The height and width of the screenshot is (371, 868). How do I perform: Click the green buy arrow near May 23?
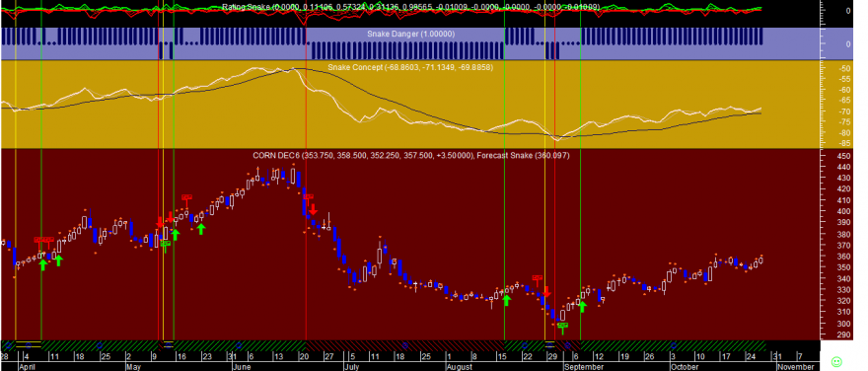pyautogui.click(x=201, y=228)
